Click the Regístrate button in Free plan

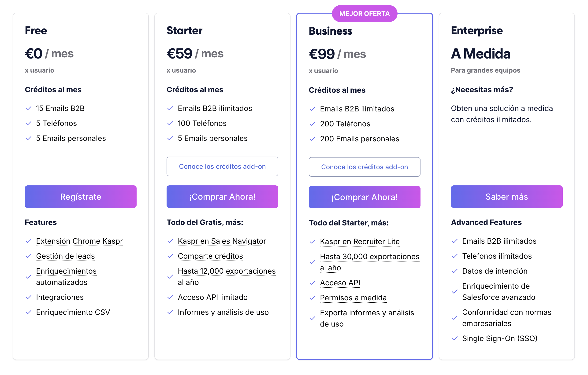pos(81,197)
